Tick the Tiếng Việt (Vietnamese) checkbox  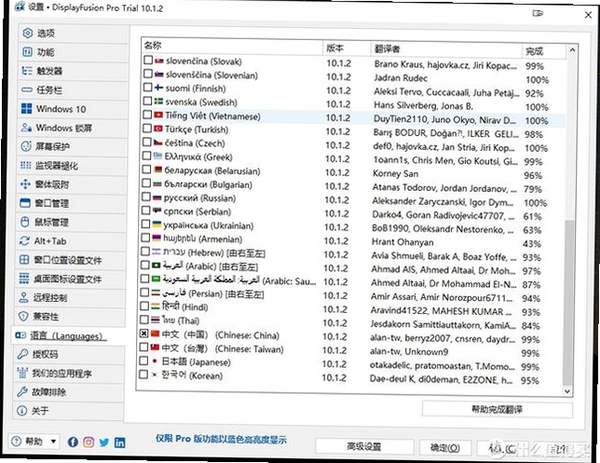[x=148, y=115]
